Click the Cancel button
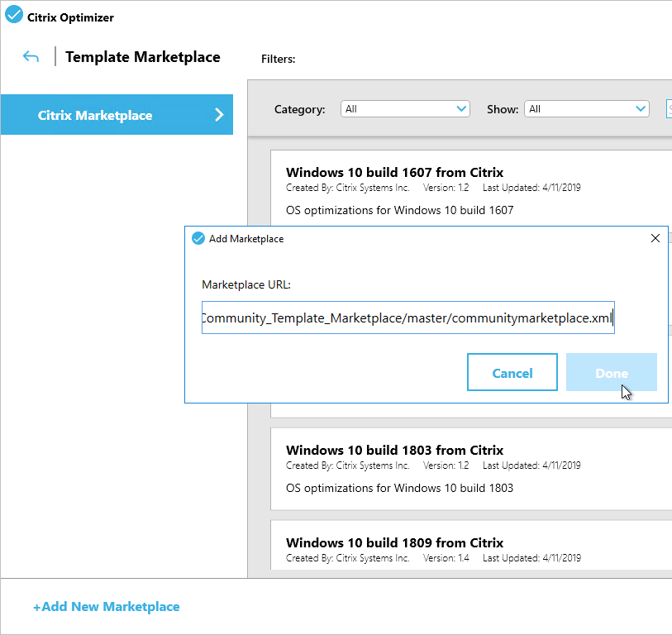This screenshot has width=672, height=635. (512, 372)
